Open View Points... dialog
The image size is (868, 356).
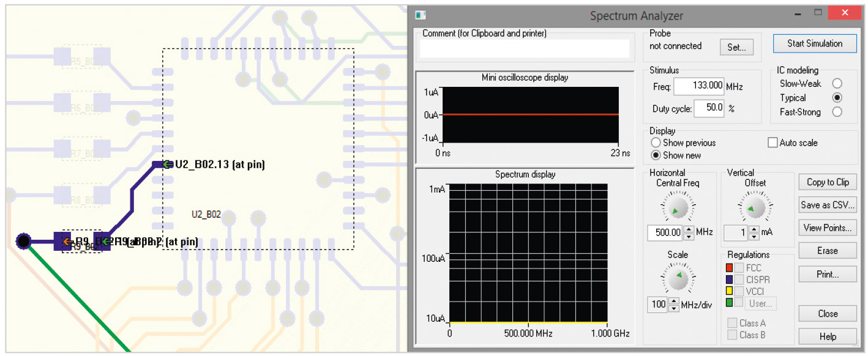click(828, 228)
